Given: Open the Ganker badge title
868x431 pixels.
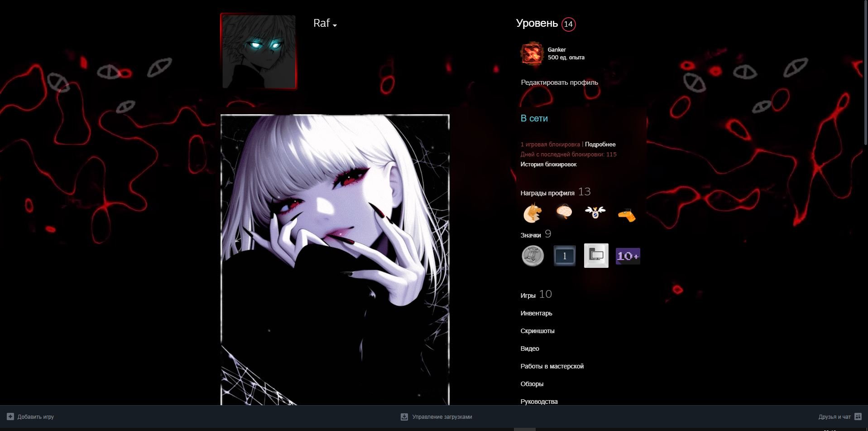Looking at the screenshot, I should point(556,50).
